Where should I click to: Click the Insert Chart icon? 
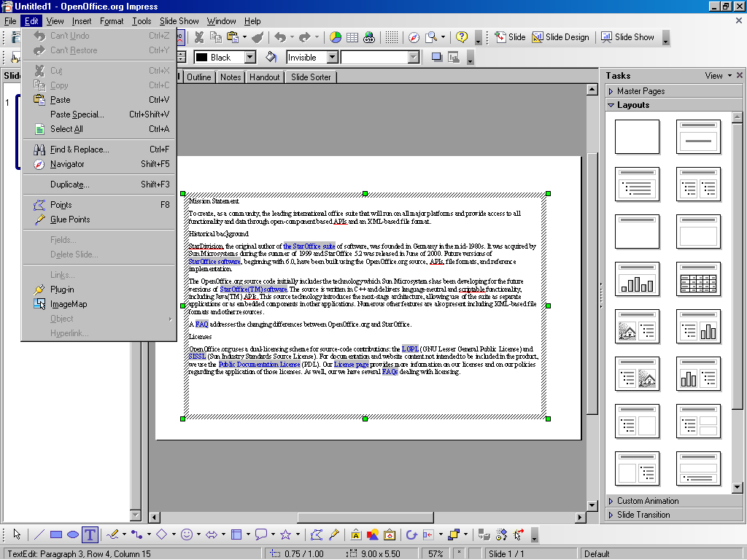(335, 37)
